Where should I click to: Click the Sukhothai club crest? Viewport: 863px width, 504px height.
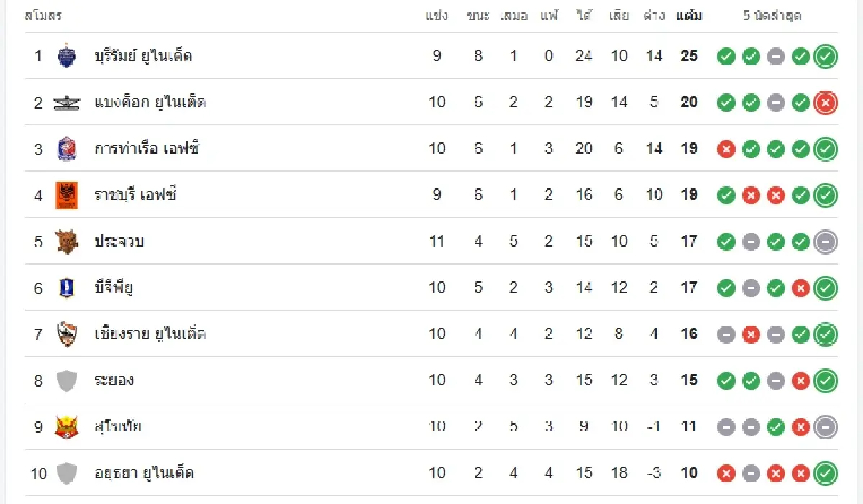click(66, 427)
